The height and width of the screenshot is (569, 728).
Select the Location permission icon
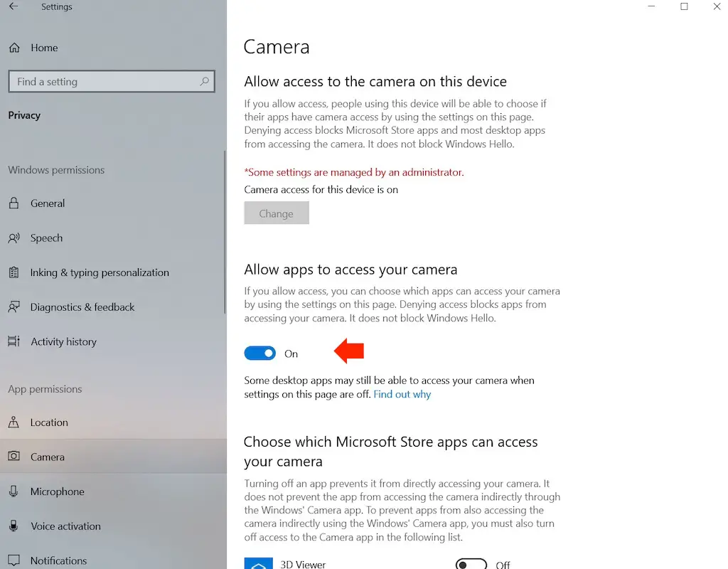[x=14, y=422]
